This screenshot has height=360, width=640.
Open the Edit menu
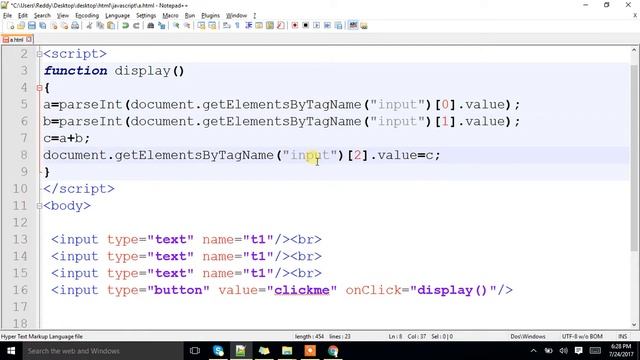pyautogui.click(x=23, y=16)
